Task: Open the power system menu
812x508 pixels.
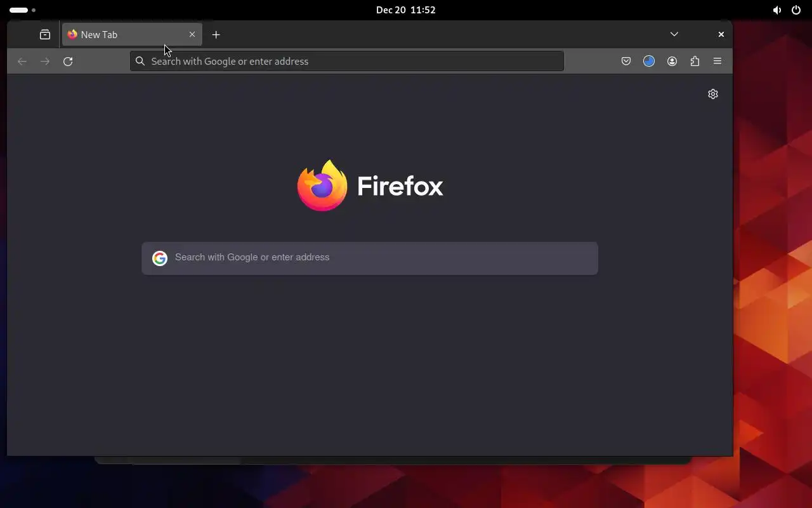Action: [796, 10]
